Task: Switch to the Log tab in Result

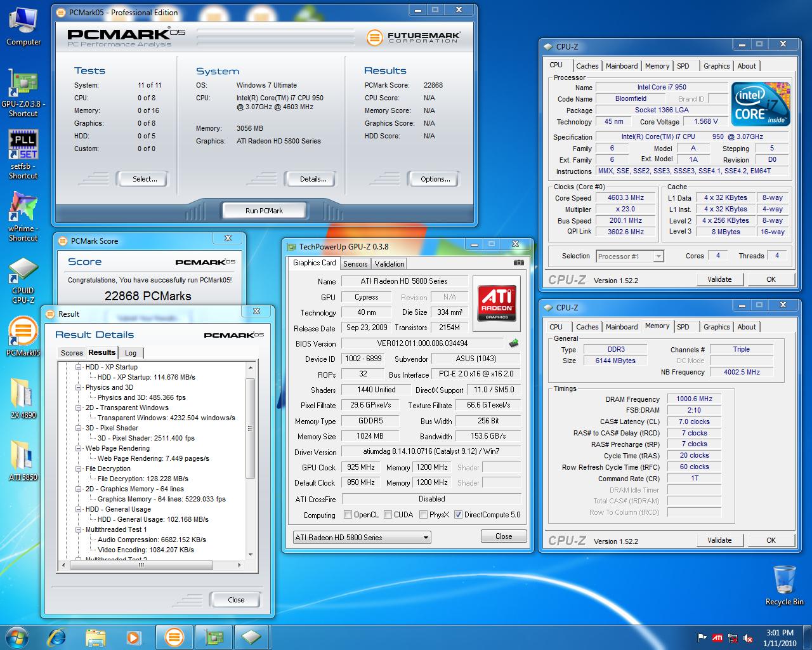Action: [131, 353]
